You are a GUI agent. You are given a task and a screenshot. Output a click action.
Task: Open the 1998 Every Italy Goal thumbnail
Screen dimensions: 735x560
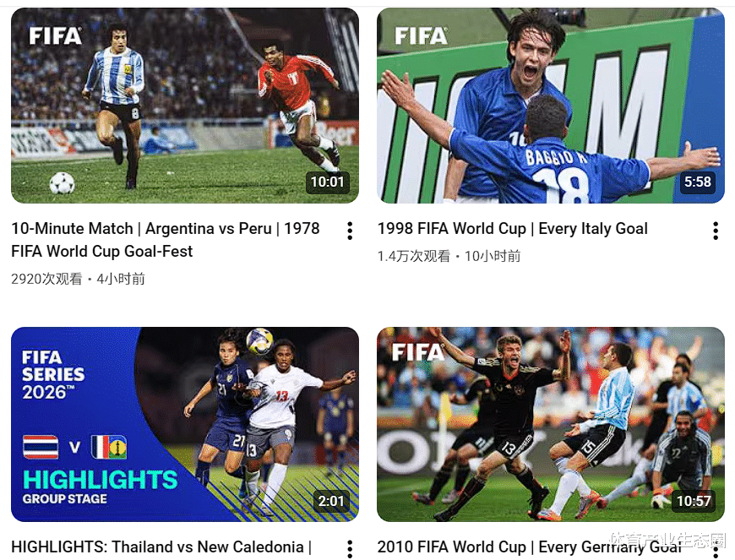pos(551,106)
